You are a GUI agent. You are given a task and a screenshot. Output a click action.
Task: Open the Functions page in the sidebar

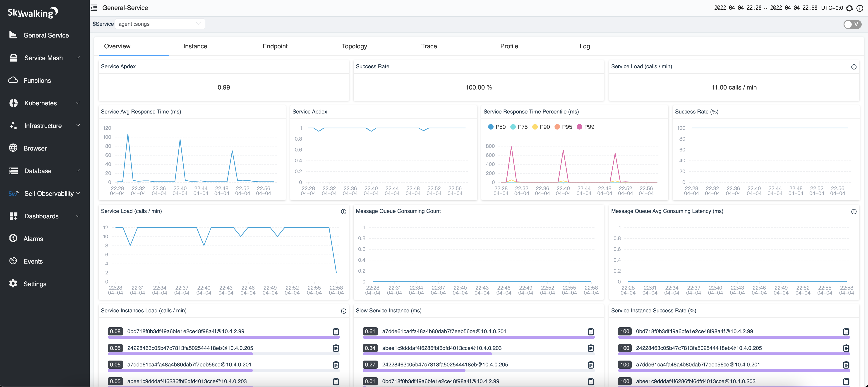37,80
